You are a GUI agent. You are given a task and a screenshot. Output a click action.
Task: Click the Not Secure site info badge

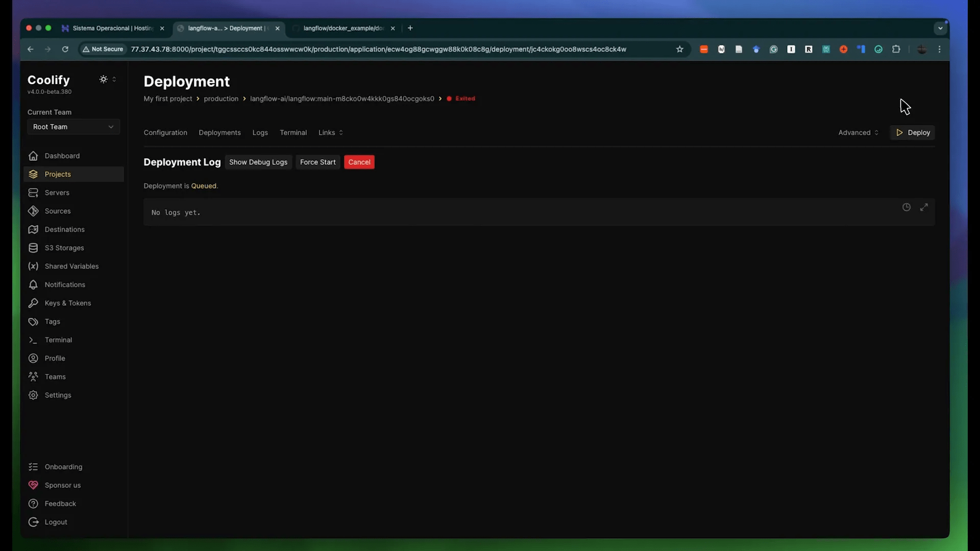pyautogui.click(x=103, y=49)
